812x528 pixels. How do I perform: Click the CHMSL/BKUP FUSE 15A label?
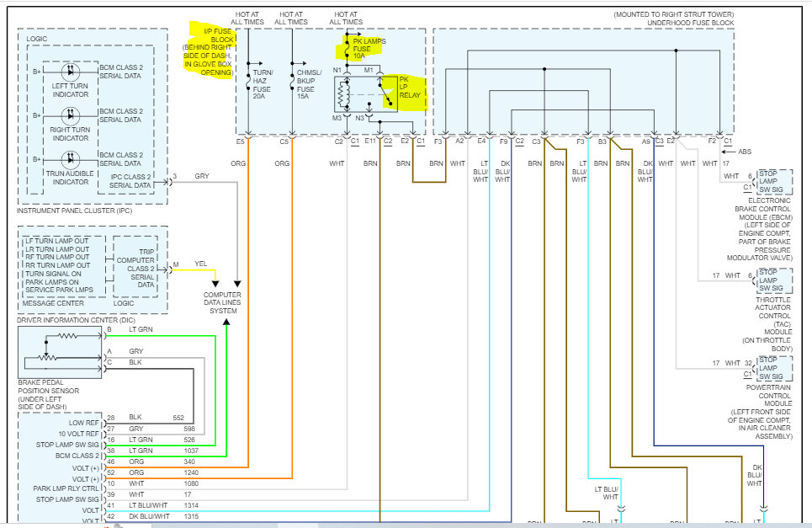(x=309, y=84)
